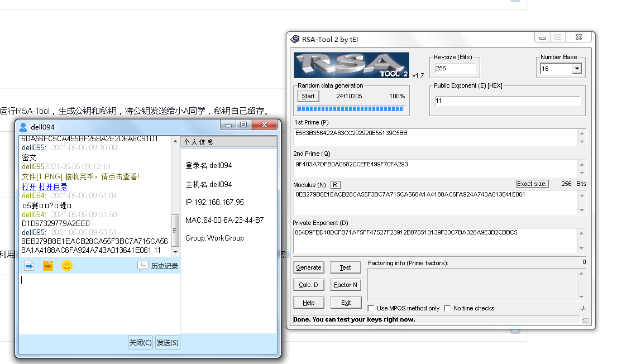The height and width of the screenshot is (364, 617).
Task: Click the 2nd Prime field's scroll down arrow
Action: click(582, 173)
